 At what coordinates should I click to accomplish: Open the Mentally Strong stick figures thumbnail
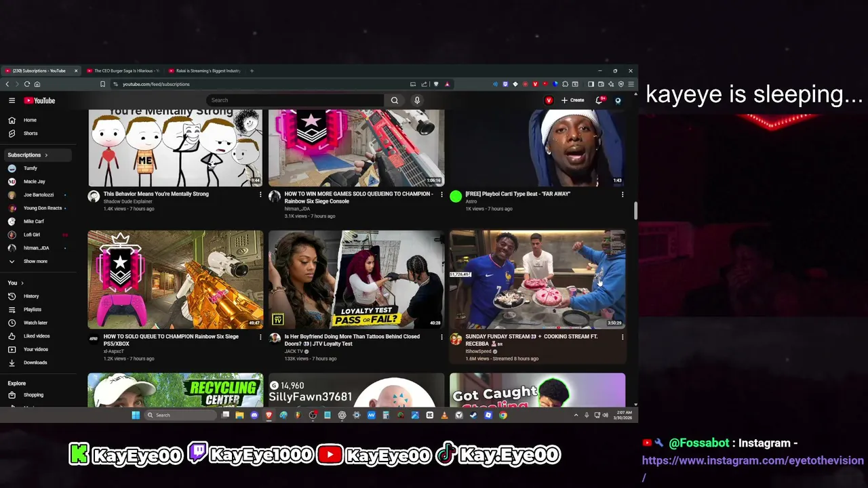coord(175,148)
